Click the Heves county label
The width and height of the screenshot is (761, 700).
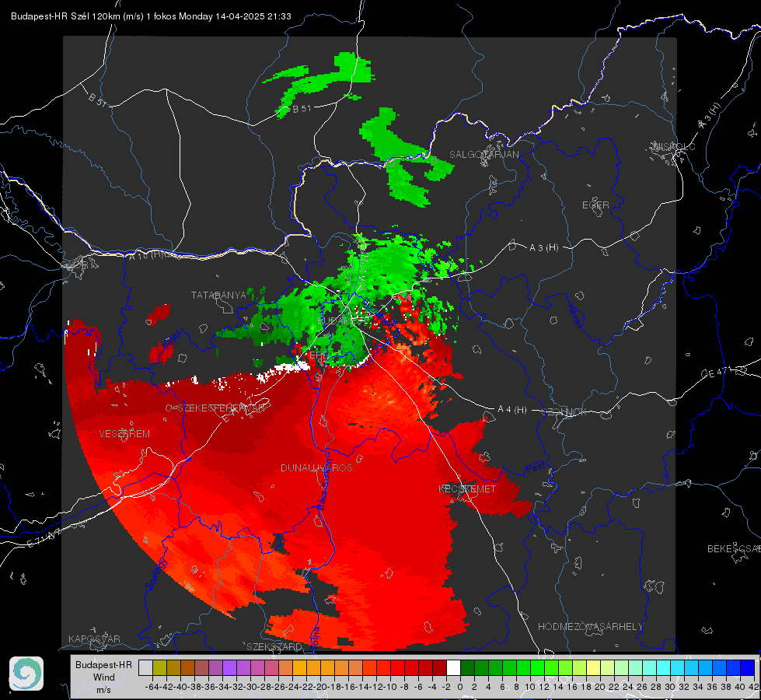pos(574,316)
